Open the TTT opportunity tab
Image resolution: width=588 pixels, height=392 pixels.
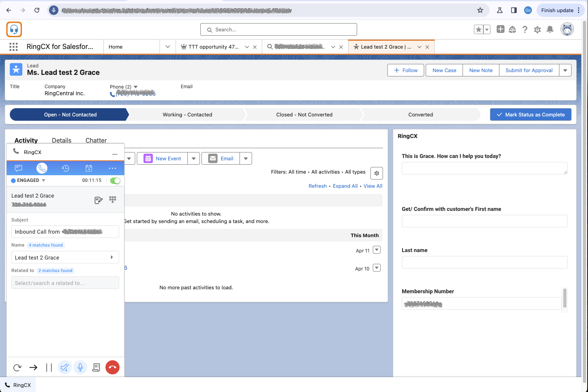pyautogui.click(x=213, y=47)
